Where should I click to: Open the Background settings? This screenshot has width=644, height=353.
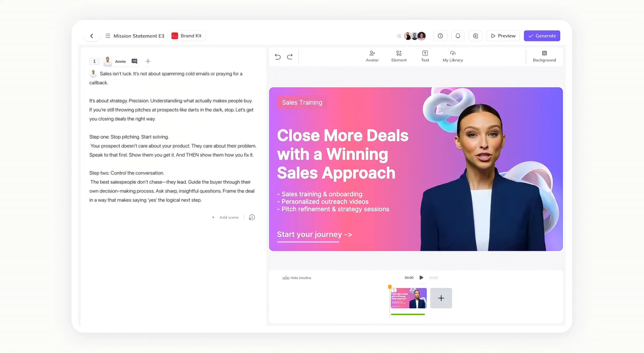pos(544,56)
